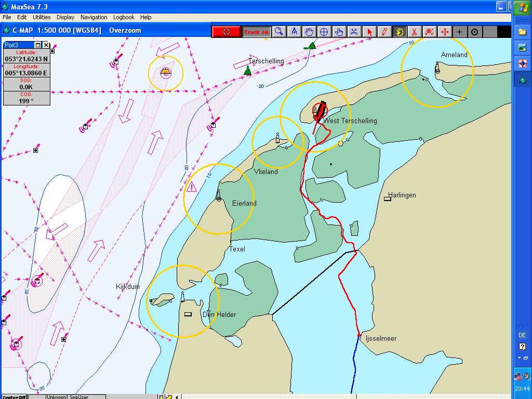Select the magnifying glass zoom tool
The width and height of the screenshot is (532, 399).
pos(279,32)
